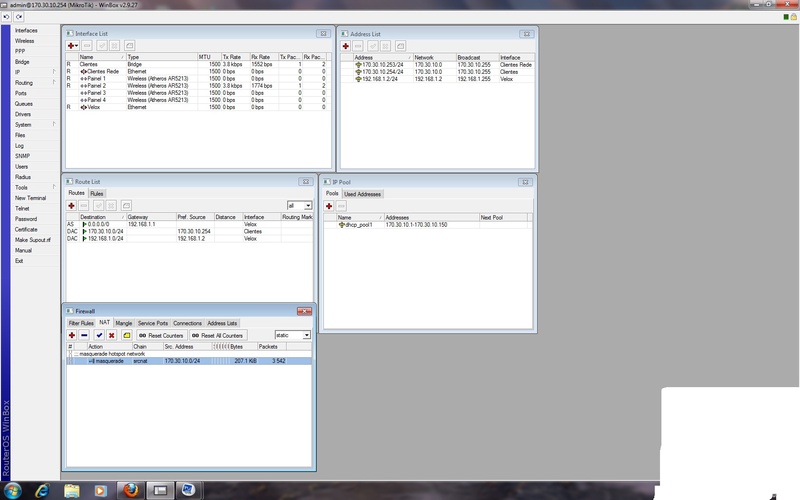The height and width of the screenshot is (500, 800).
Task: Sort Interface List by the Name column header
Action: tap(101, 57)
